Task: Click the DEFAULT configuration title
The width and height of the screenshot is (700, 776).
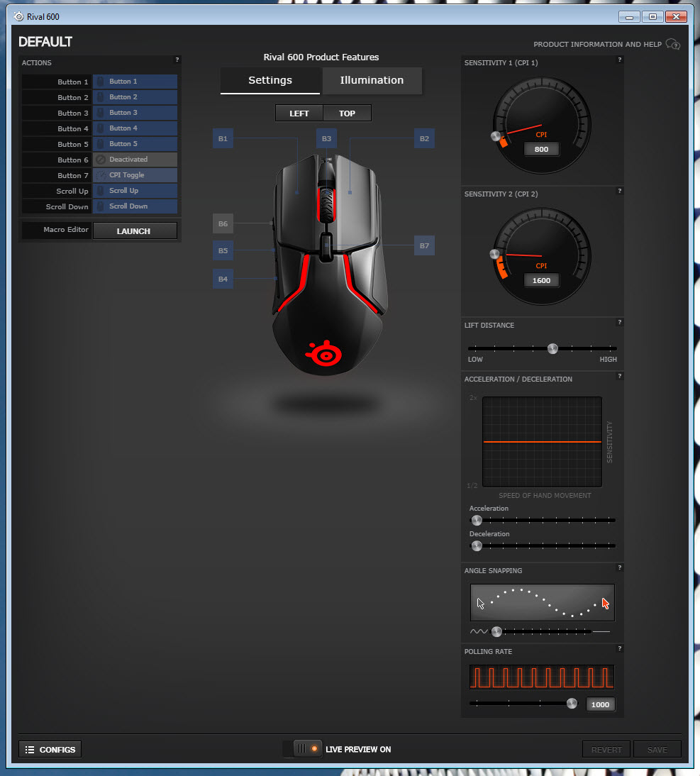Action: (45, 42)
